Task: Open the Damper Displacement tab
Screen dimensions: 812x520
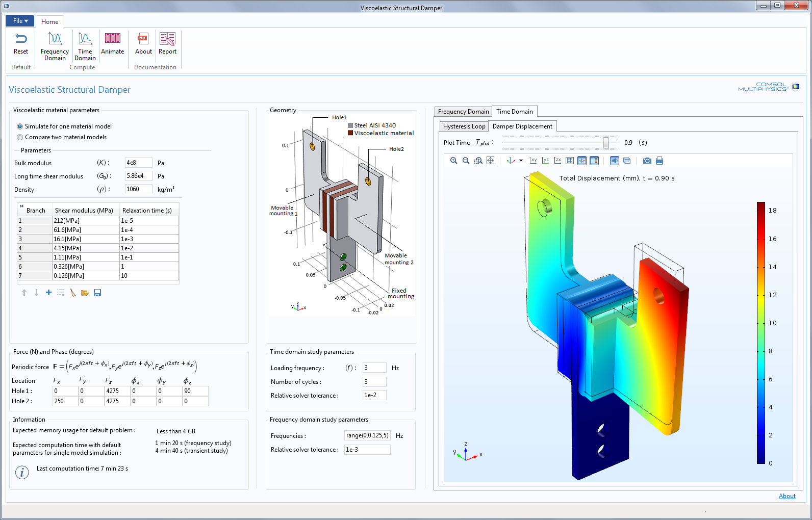Action: pyautogui.click(x=522, y=126)
